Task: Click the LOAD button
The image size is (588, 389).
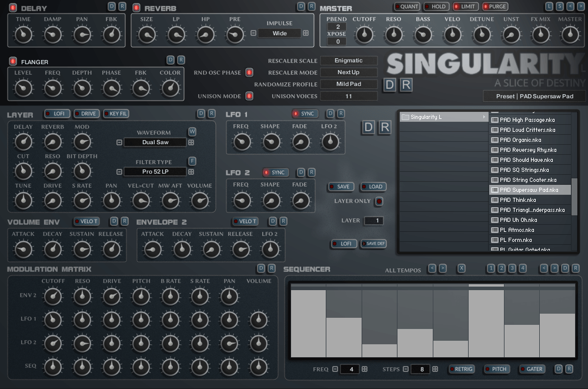Action: pyautogui.click(x=373, y=187)
